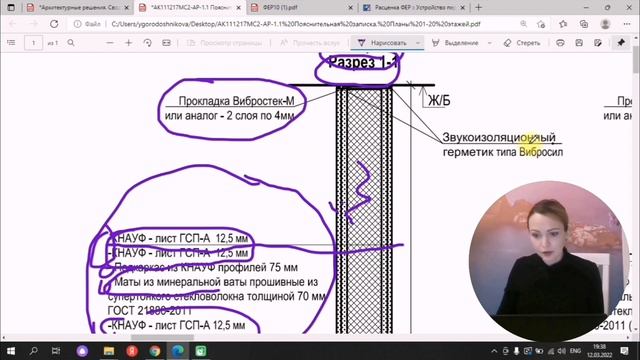Open Collections panel

[584, 24]
